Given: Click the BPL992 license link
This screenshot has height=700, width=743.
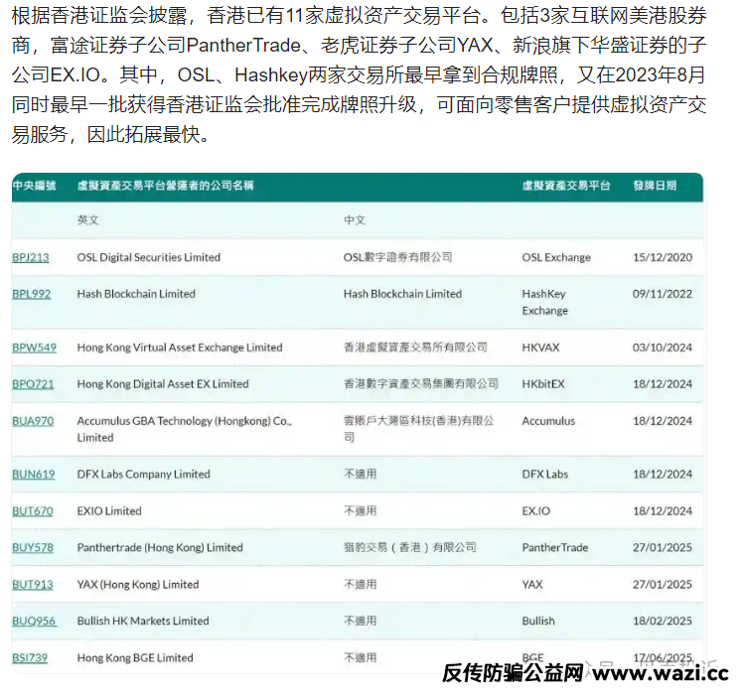Looking at the screenshot, I should [31, 294].
